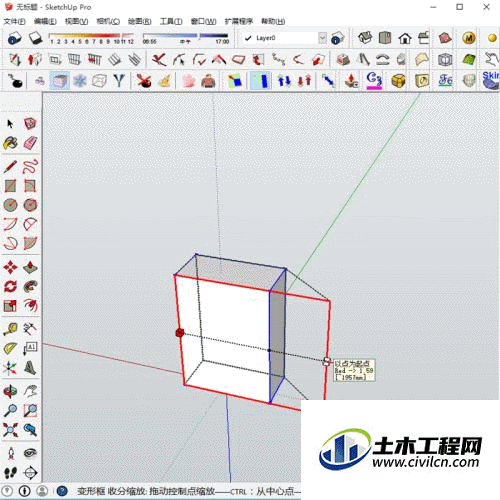Select the Rotate tool
The image size is (500, 500).
pos(10,286)
